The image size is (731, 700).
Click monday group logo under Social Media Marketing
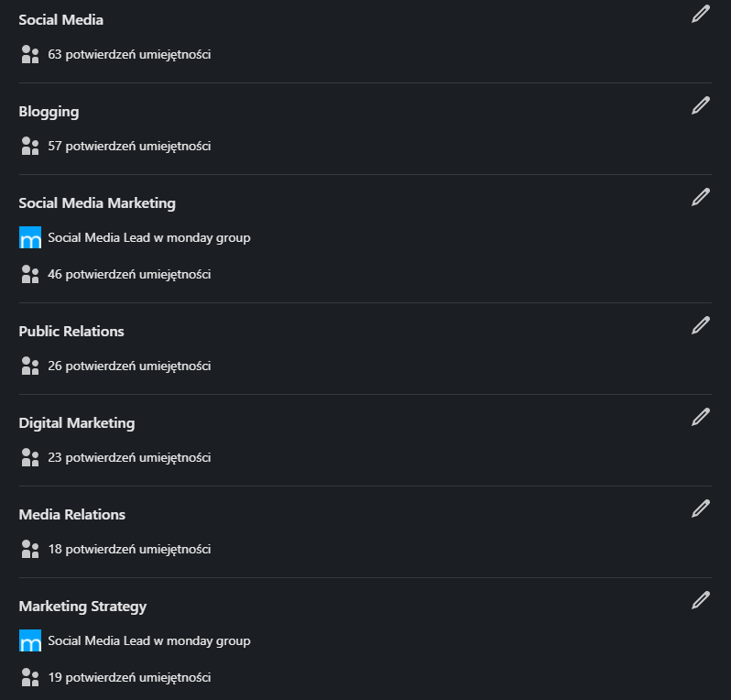pyautogui.click(x=30, y=237)
